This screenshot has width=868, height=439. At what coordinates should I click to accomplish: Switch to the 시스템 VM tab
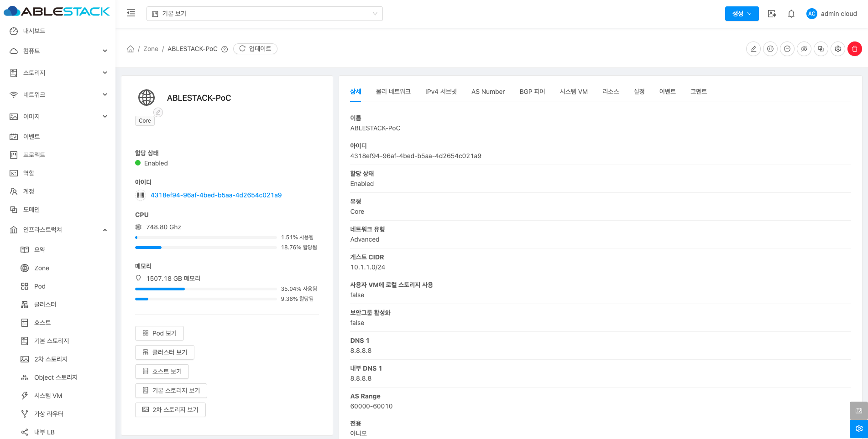[x=573, y=92]
